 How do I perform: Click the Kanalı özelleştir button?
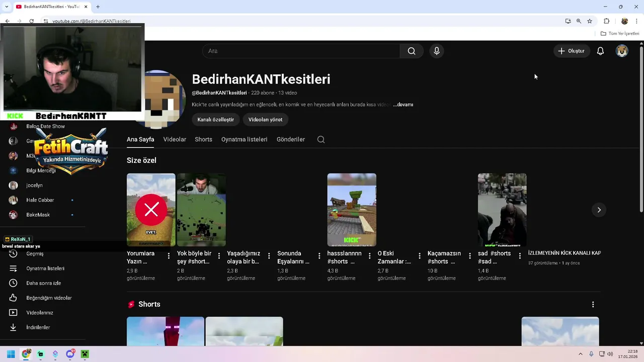pyautogui.click(x=216, y=120)
